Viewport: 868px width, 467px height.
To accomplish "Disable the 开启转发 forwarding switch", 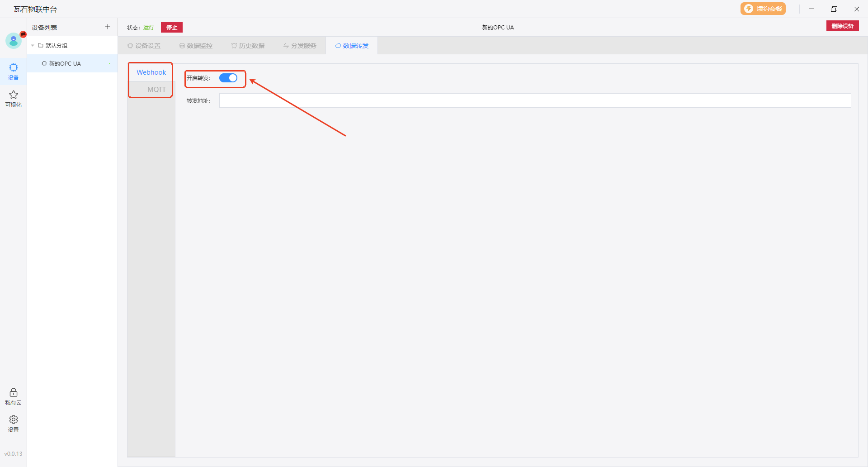I will (228, 78).
